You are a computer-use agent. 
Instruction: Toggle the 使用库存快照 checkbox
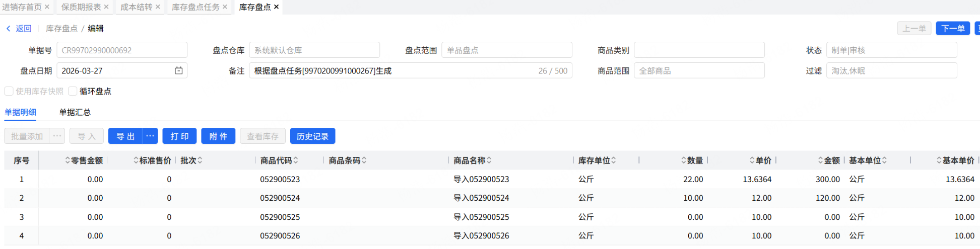pyautogui.click(x=9, y=91)
